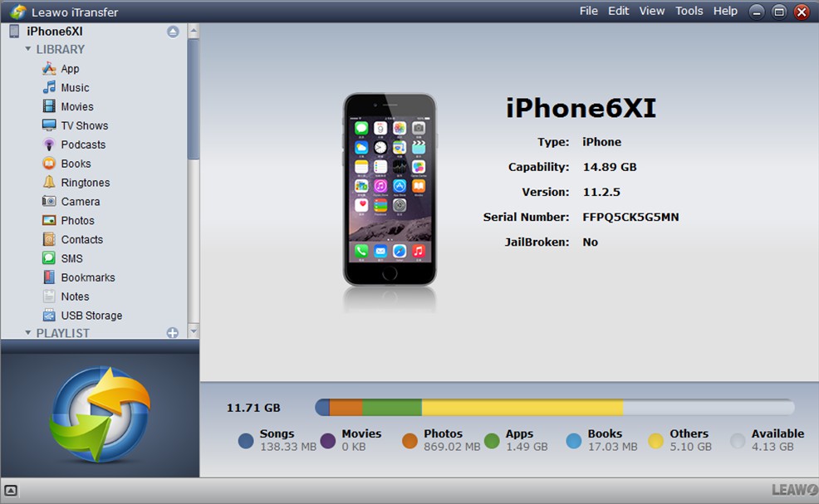
Task: Click the orange Photos legend dot
Action: point(409,442)
